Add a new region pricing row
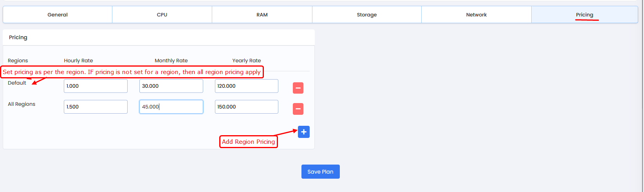 [303, 132]
